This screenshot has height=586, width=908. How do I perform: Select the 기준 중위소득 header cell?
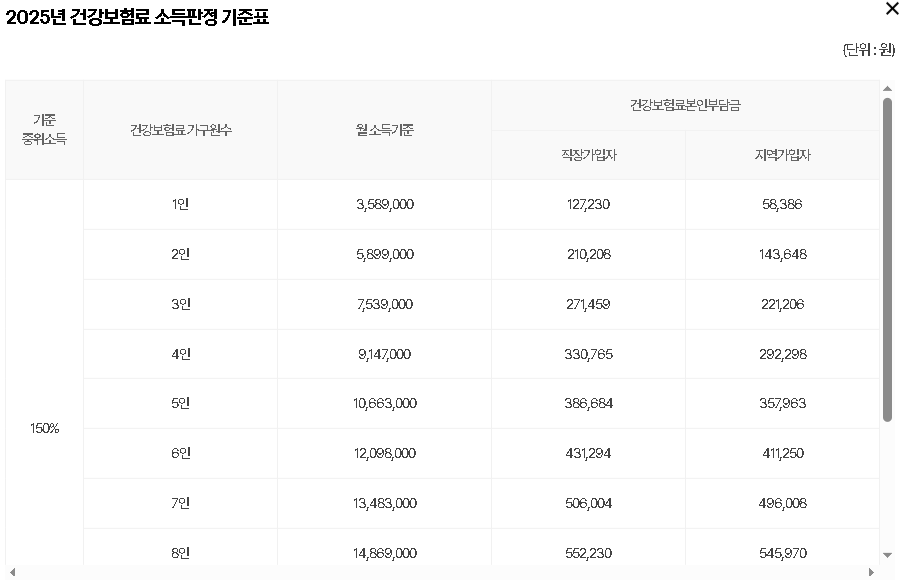(44, 130)
